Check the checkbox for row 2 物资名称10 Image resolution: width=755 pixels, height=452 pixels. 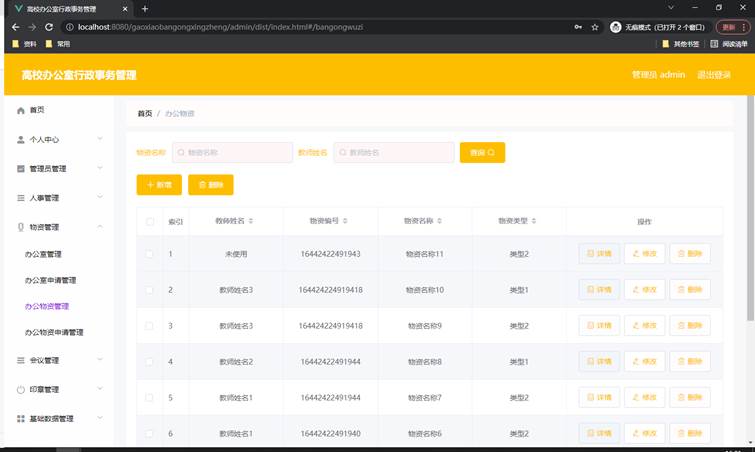149,290
